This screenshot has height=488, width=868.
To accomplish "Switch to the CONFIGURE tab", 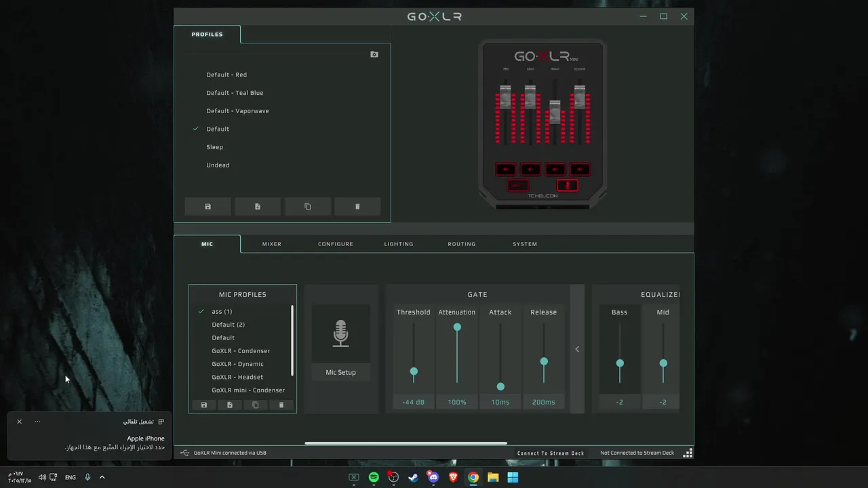I will point(336,244).
